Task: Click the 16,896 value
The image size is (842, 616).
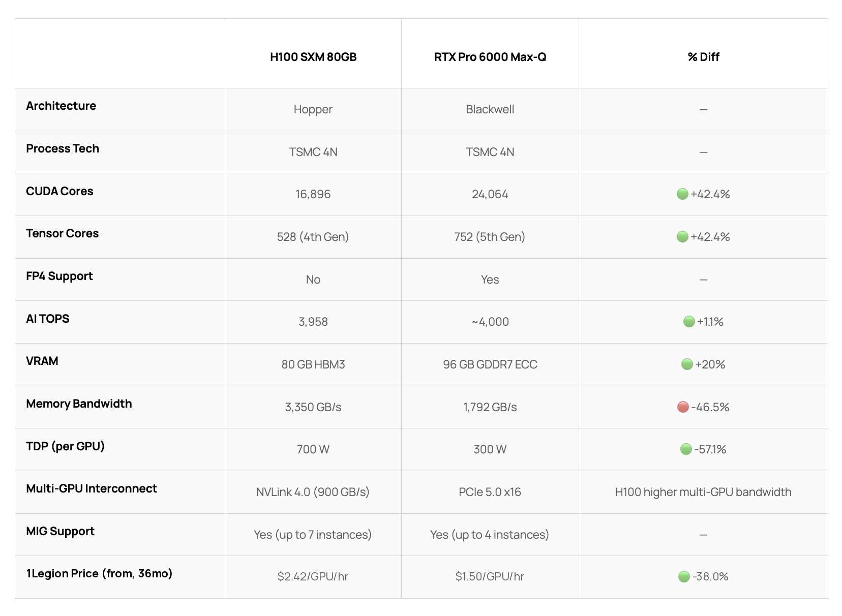Action: coord(313,194)
